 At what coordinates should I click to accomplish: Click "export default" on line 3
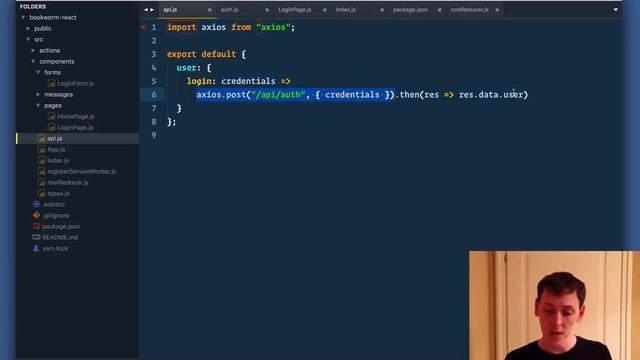click(201, 54)
